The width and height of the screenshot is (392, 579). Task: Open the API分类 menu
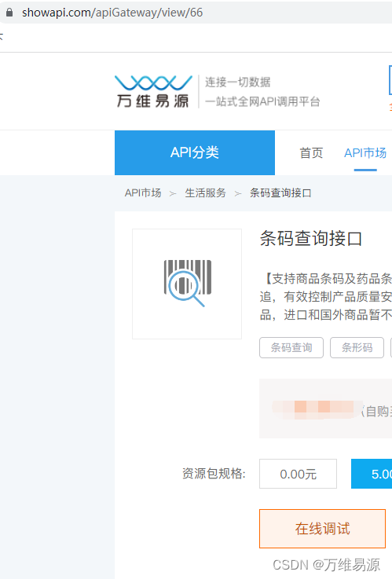point(195,152)
